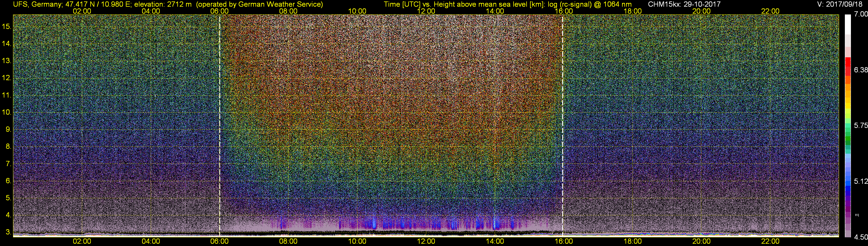Click the 'CHM15kx: 29-10-2017' label
This screenshot has height=246, width=868.
pyautogui.click(x=684, y=4)
